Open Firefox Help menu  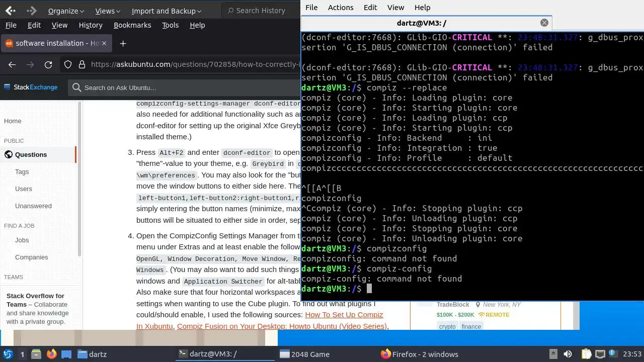[x=197, y=25]
